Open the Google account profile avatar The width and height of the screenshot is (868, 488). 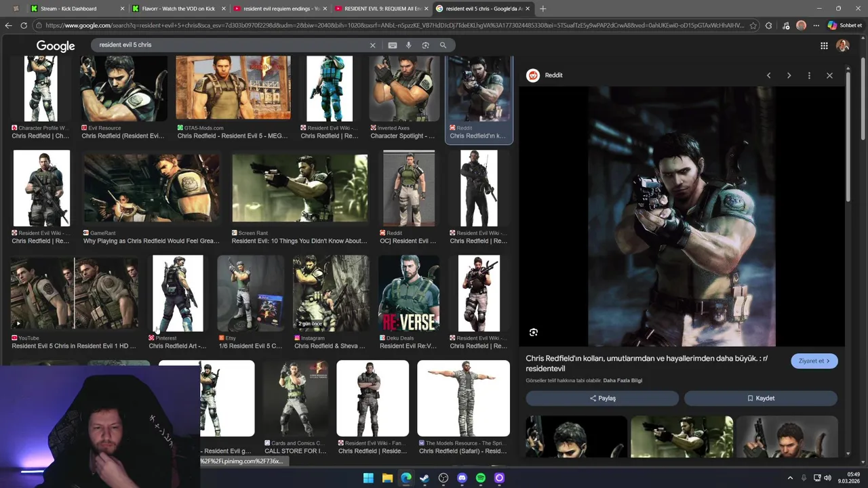[843, 45]
